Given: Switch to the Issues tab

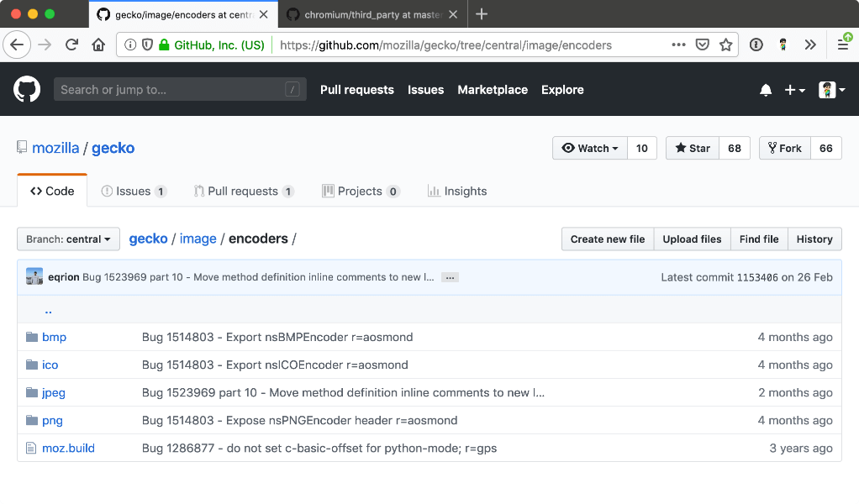Looking at the screenshot, I should click(x=133, y=191).
